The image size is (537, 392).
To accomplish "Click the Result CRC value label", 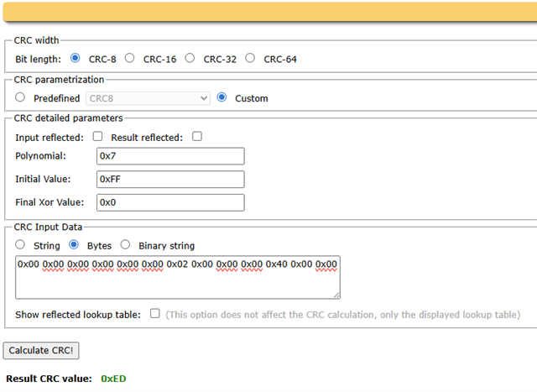I will pos(49,379).
